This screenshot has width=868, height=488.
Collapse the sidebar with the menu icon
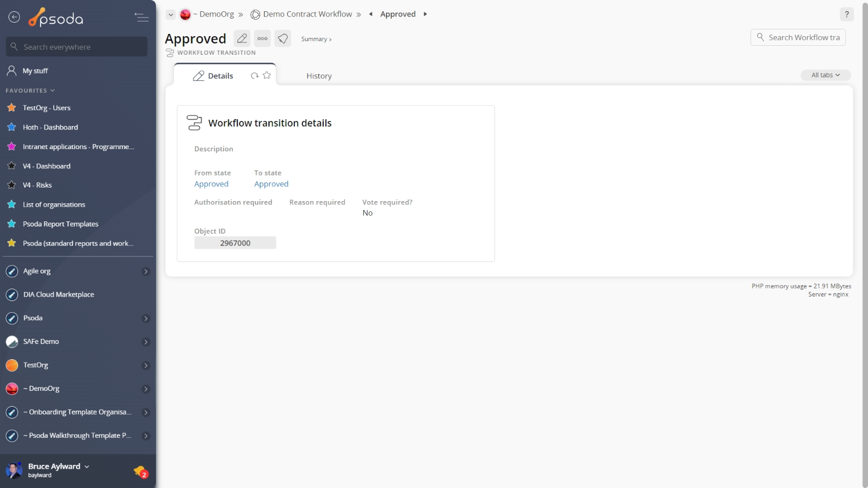[x=141, y=18]
